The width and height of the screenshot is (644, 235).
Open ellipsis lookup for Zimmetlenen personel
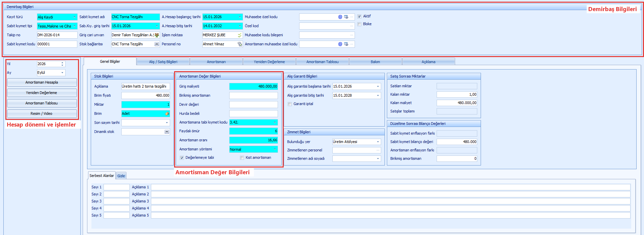pos(378,150)
